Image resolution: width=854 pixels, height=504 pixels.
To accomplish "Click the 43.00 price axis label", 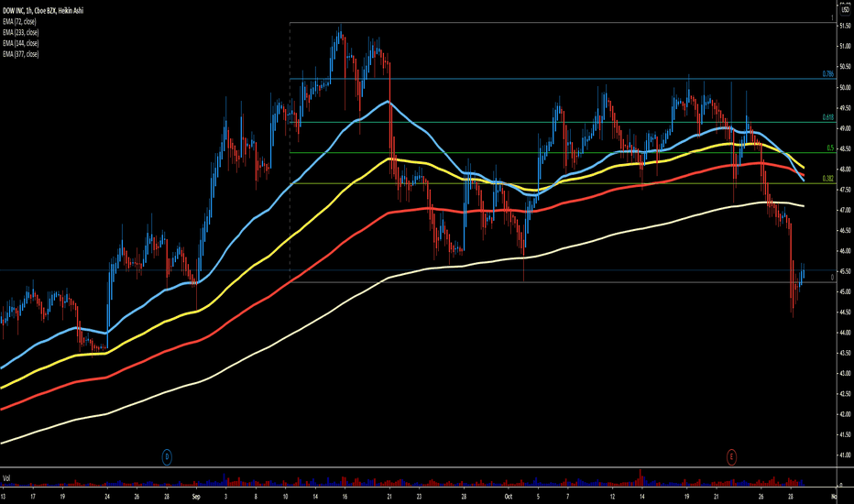I will 845,373.
